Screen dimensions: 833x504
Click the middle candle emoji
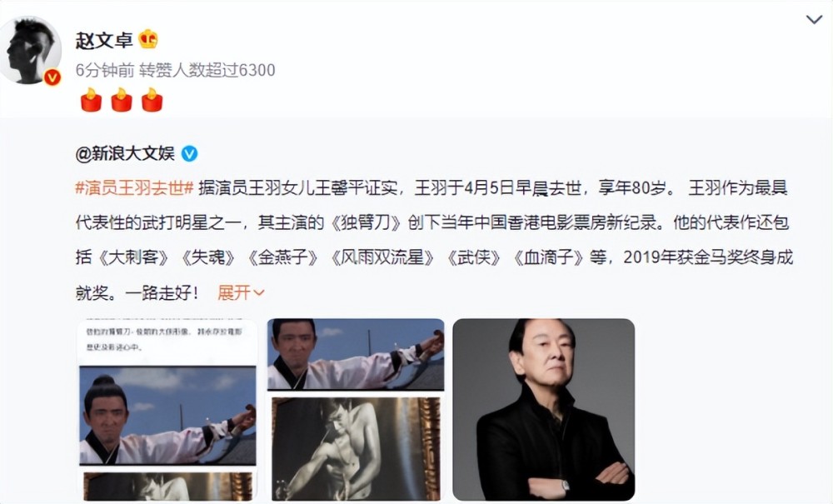pos(122,100)
